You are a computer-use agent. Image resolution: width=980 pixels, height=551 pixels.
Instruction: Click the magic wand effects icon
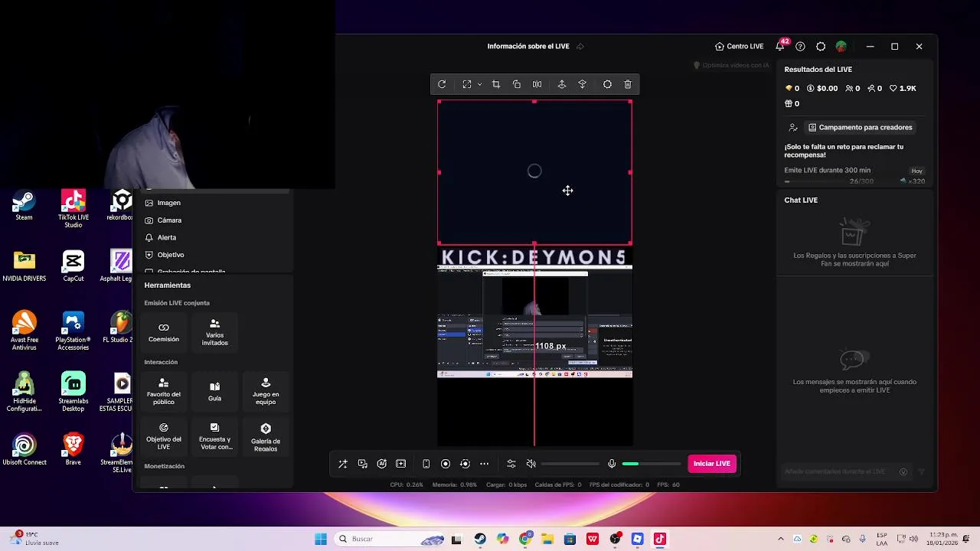pyautogui.click(x=343, y=464)
